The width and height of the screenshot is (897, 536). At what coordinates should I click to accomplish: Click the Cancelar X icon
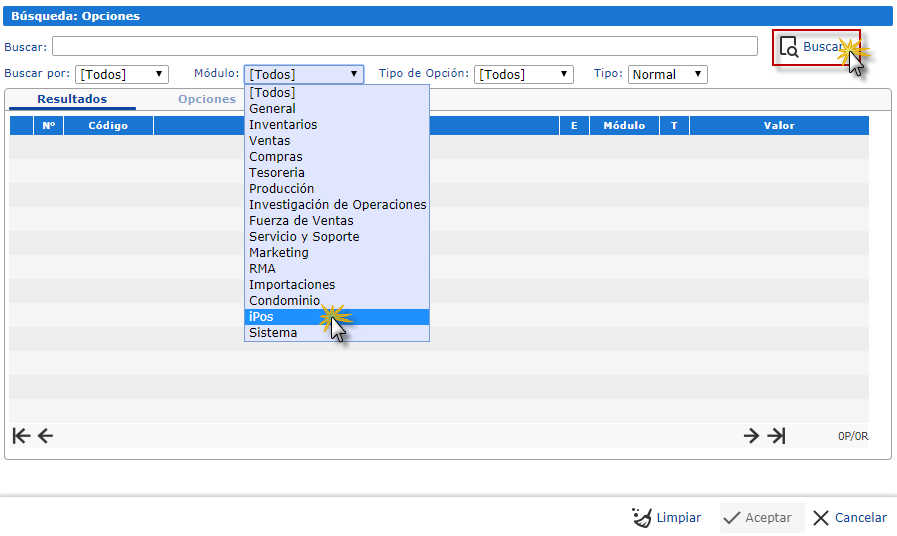(x=821, y=517)
